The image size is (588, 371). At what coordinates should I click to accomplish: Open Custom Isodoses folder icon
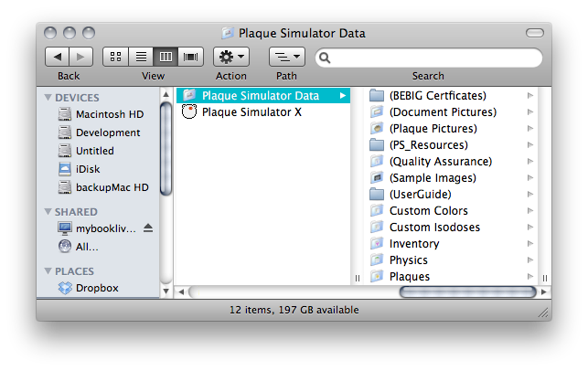coord(377,228)
